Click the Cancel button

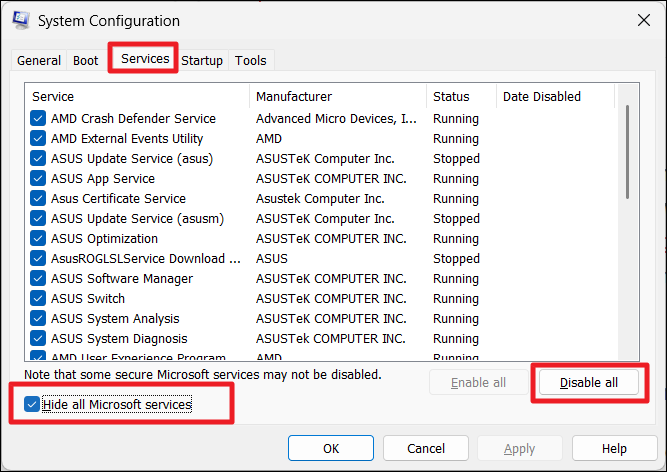click(x=426, y=449)
